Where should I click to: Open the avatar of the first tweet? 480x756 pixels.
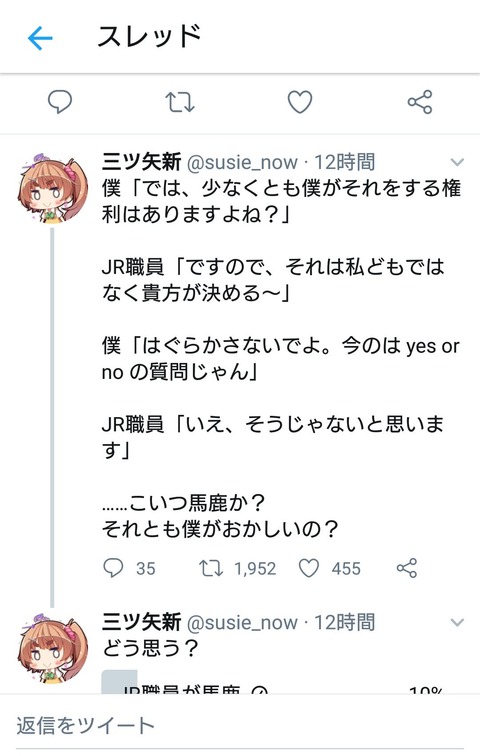pyautogui.click(x=53, y=188)
